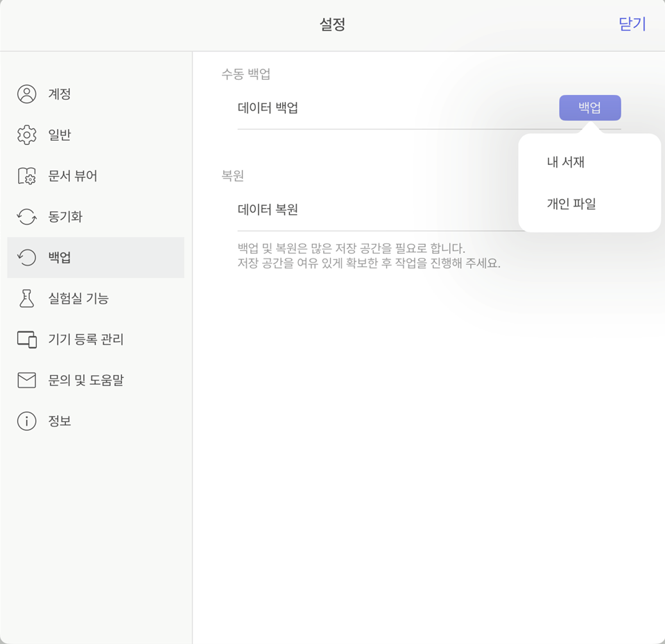Click the 정보 info circle icon
The width and height of the screenshot is (665, 644).
pyautogui.click(x=26, y=421)
